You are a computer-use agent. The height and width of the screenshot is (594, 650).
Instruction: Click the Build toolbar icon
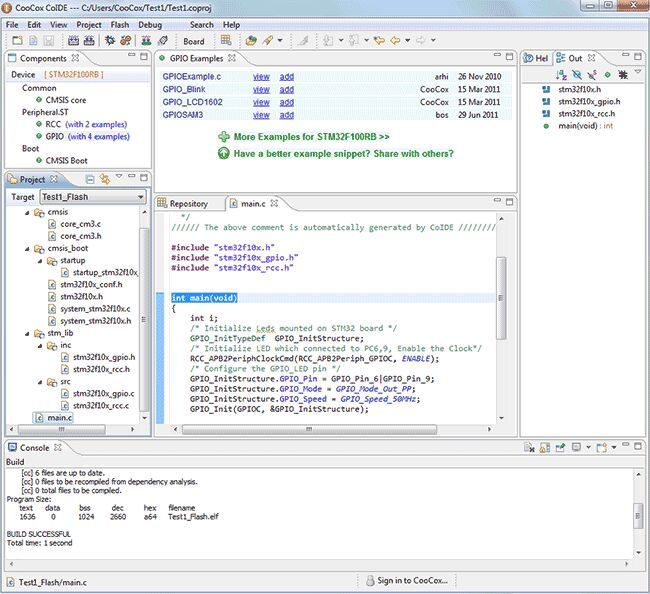tap(73, 40)
